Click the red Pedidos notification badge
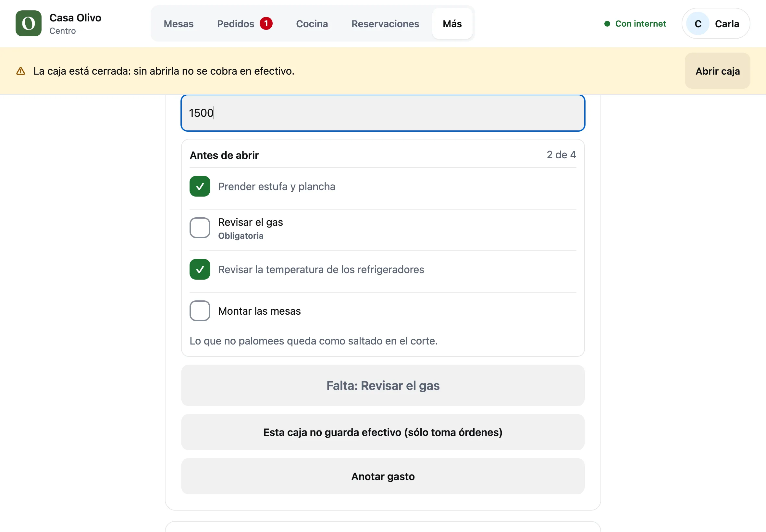766x532 pixels. [x=266, y=23]
